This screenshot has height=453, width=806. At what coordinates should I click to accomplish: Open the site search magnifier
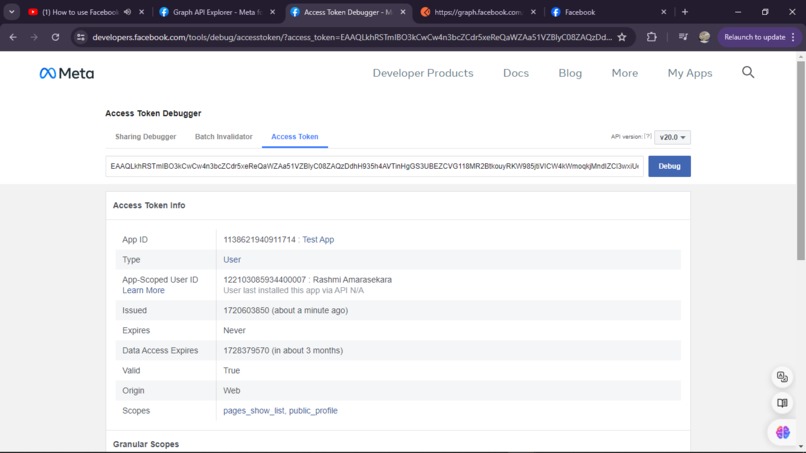pyautogui.click(x=748, y=73)
